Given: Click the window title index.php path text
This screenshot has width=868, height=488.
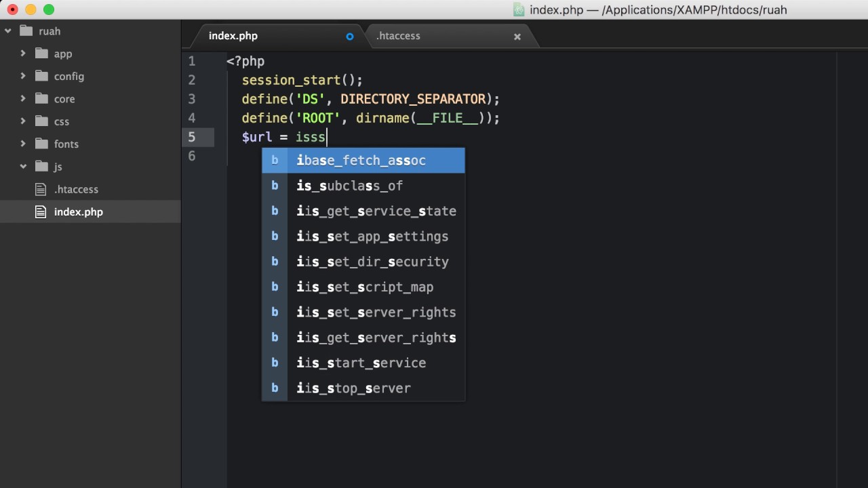Looking at the screenshot, I should pyautogui.click(x=658, y=9).
